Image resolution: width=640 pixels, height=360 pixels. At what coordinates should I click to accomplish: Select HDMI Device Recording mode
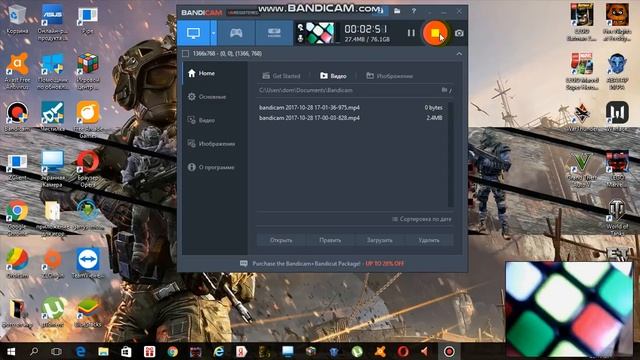tap(274, 33)
